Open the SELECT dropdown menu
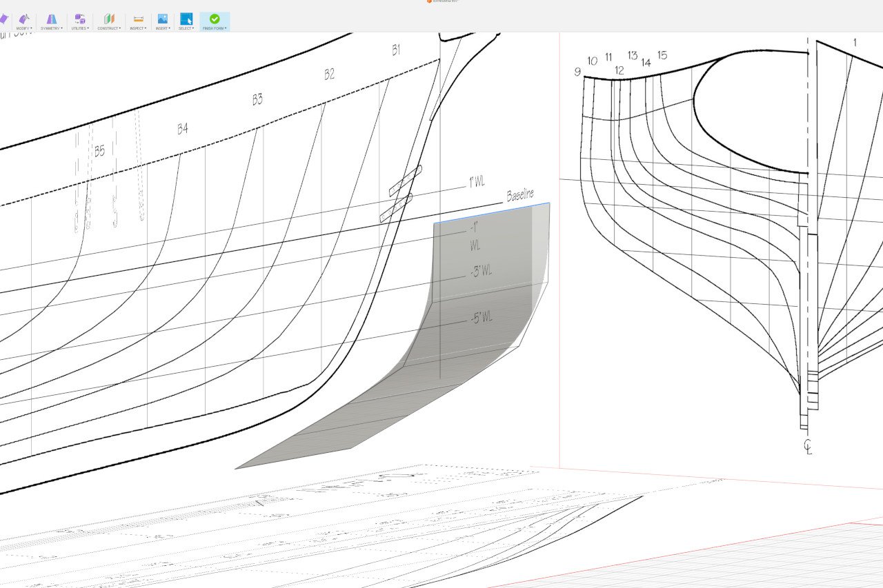Screen dimensions: 883x588 point(186,28)
